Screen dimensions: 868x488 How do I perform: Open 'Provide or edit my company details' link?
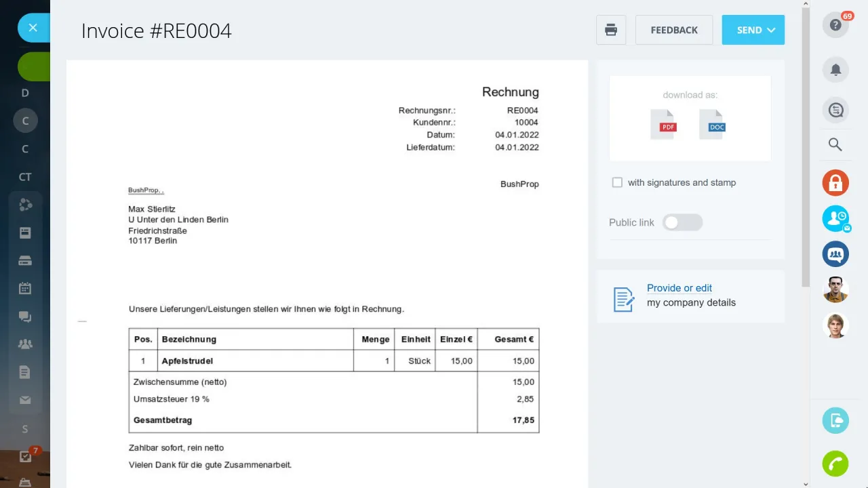click(679, 288)
